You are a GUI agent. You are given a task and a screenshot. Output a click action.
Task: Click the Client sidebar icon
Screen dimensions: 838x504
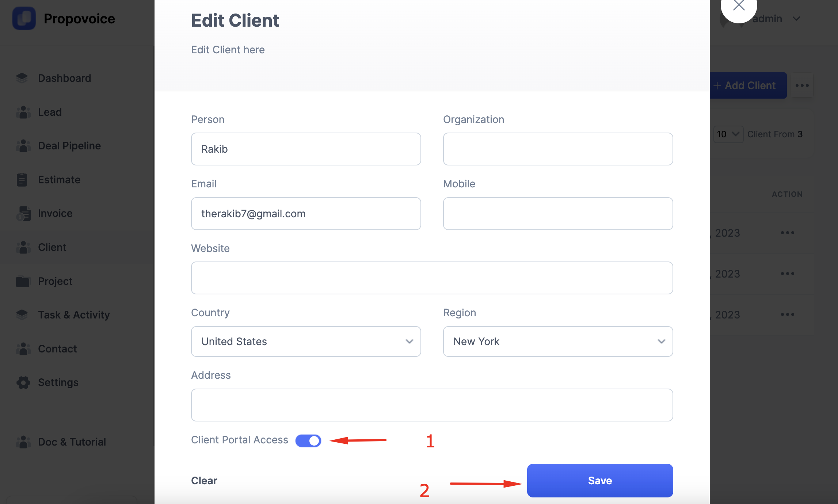click(23, 247)
